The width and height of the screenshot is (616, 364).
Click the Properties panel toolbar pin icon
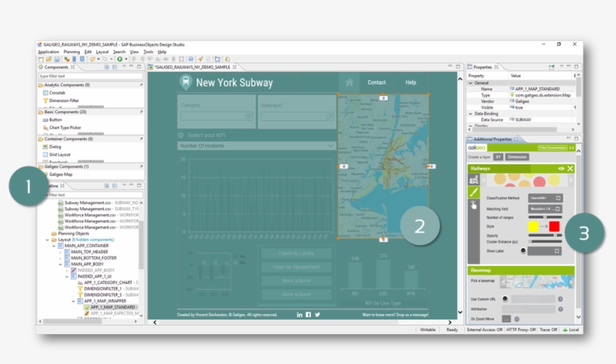[x=551, y=67]
